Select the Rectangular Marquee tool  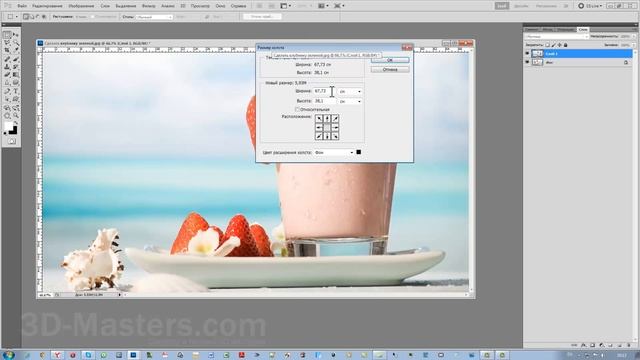[x=7, y=35]
